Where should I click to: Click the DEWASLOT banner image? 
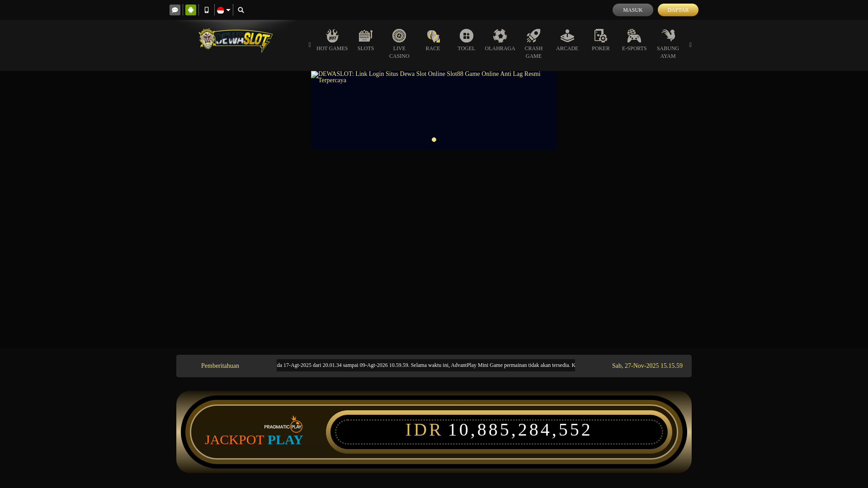(434, 110)
